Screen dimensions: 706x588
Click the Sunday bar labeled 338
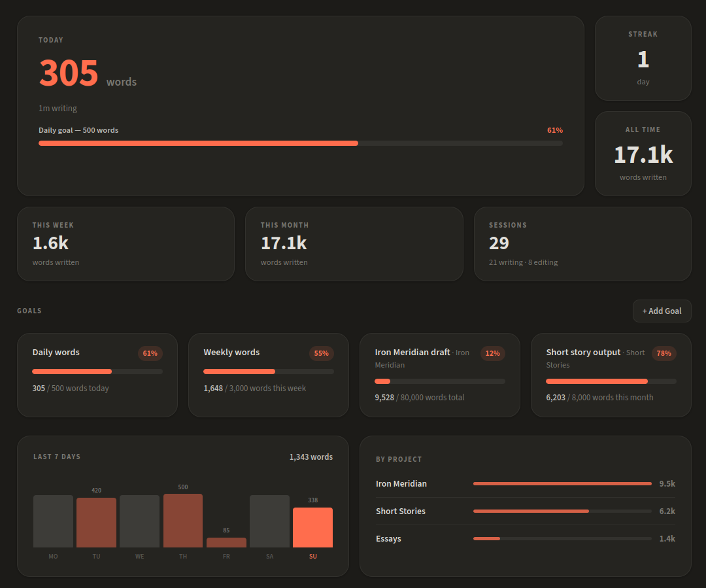coord(313,528)
